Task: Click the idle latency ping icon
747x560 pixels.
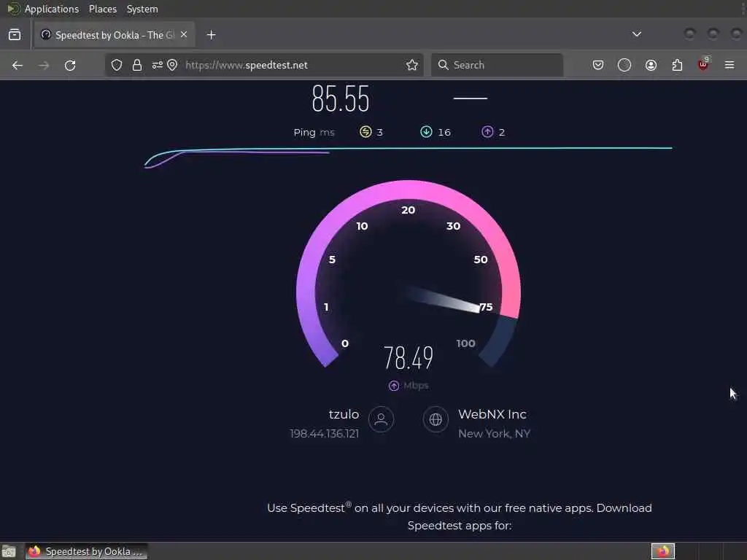Action: [x=365, y=132]
